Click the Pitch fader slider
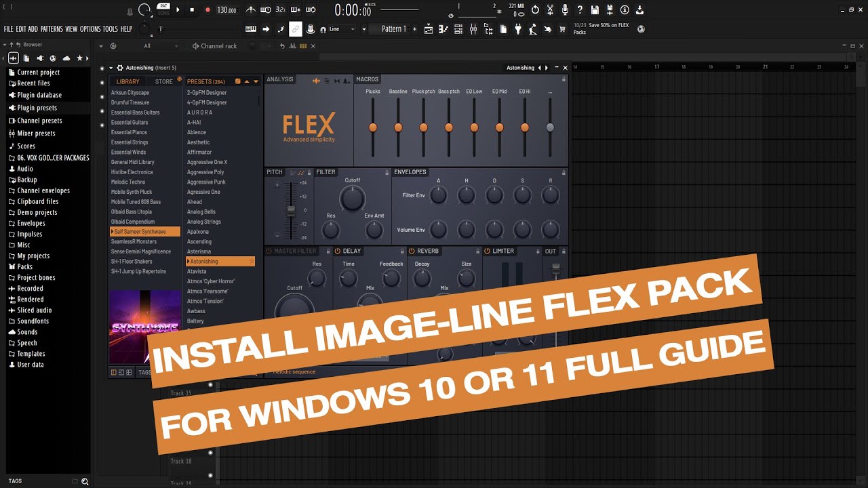 pyautogui.click(x=290, y=209)
